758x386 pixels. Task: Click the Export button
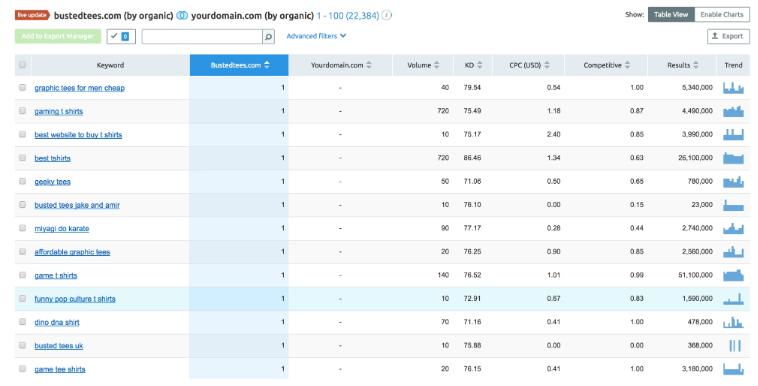[728, 36]
